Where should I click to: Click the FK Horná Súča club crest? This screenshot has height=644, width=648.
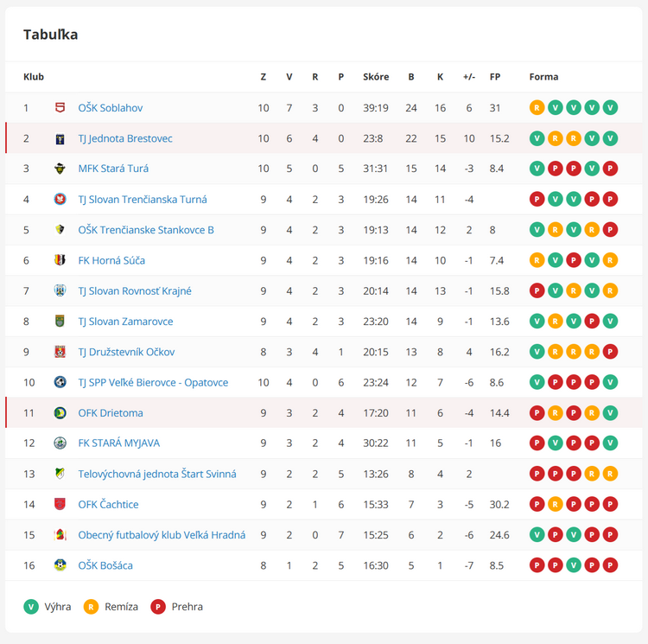(60, 260)
